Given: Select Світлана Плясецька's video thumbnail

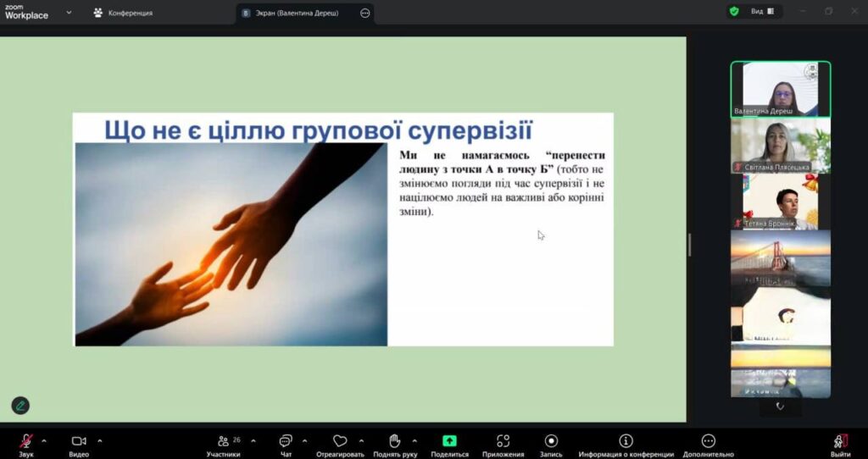Looking at the screenshot, I should [x=781, y=147].
